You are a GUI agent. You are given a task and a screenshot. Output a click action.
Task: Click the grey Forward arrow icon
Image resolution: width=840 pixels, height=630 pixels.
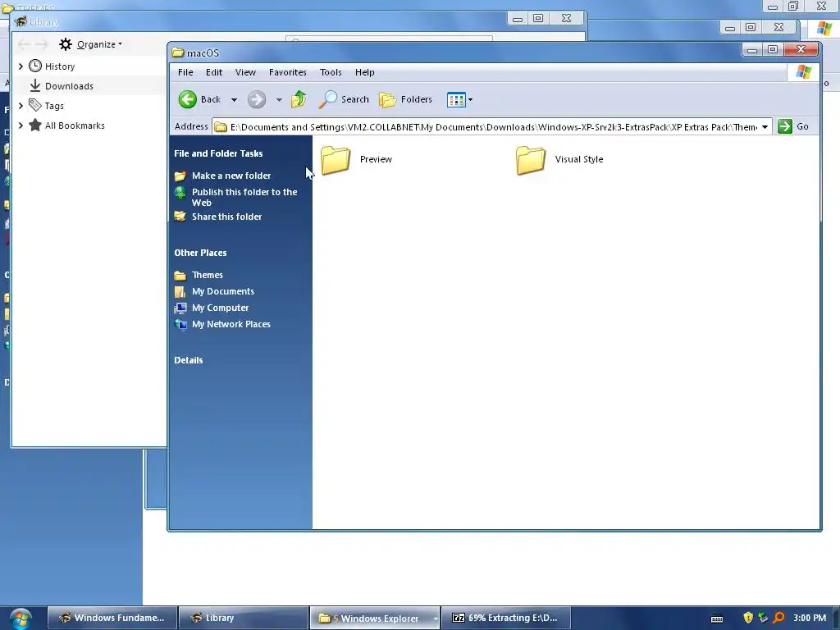pyautogui.click(x=257, y=99)
